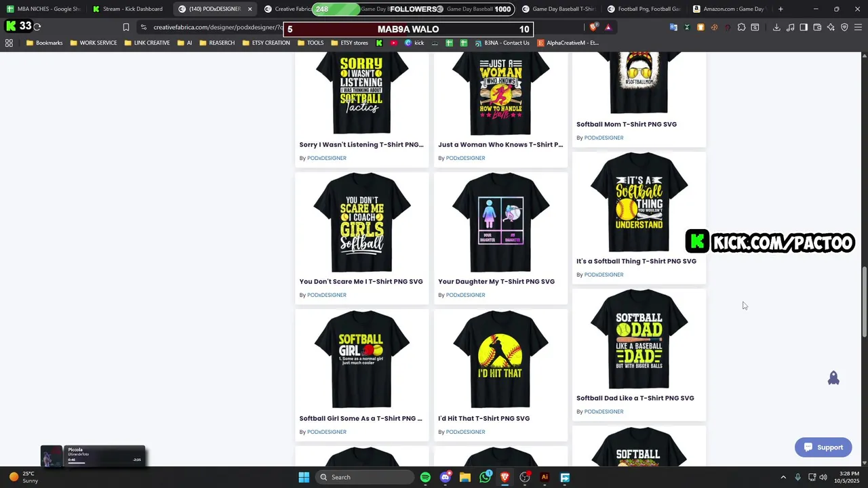Open Spotify from the taskbar
The height and width of the screenshot is (488, 868).
[425, 477]
